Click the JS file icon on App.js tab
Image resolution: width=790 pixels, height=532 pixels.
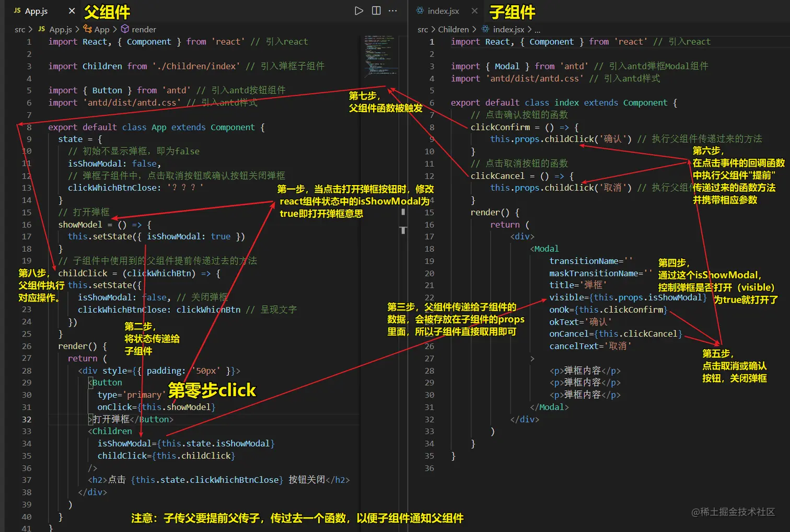17,10
